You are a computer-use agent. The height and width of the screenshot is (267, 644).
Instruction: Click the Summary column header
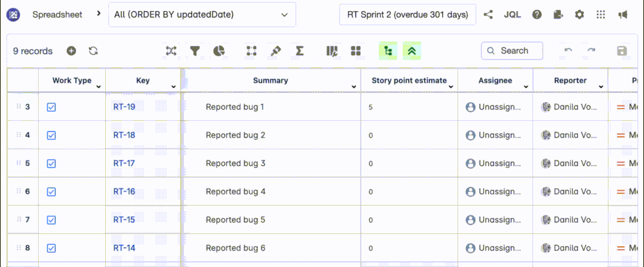pos(270,81)
